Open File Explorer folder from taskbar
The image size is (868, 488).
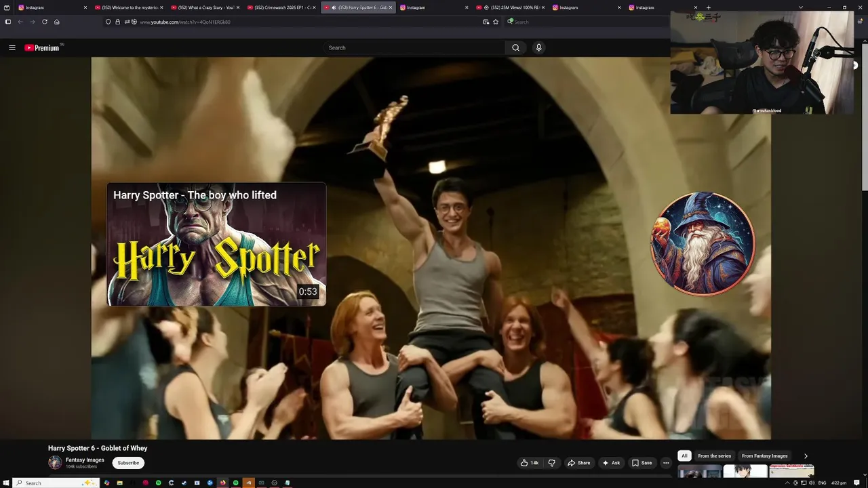(119, 483)
